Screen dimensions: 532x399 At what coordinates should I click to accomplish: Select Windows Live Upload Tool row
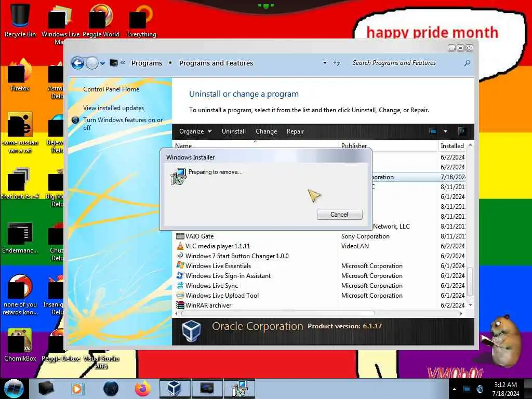click(x=319, y=295)
